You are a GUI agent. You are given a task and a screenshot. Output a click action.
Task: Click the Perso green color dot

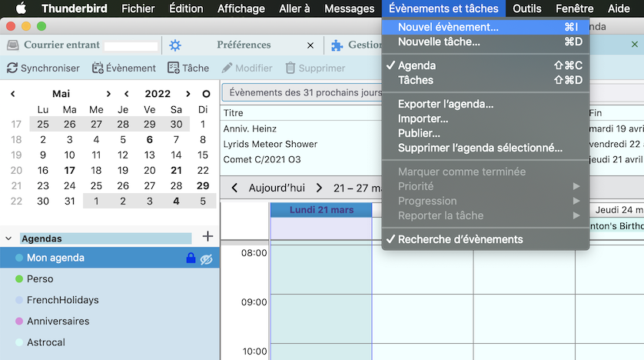[19, 278]
